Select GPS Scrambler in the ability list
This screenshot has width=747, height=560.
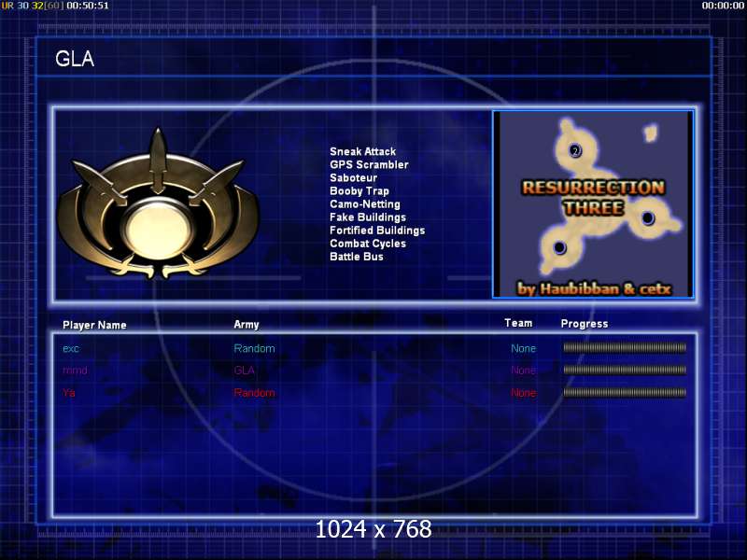tap(369, 165)
